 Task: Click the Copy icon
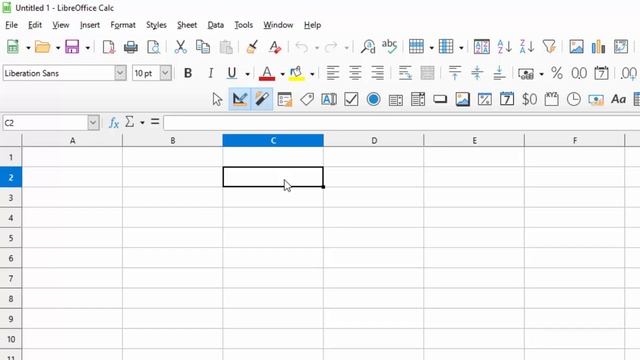coord(203,47)
